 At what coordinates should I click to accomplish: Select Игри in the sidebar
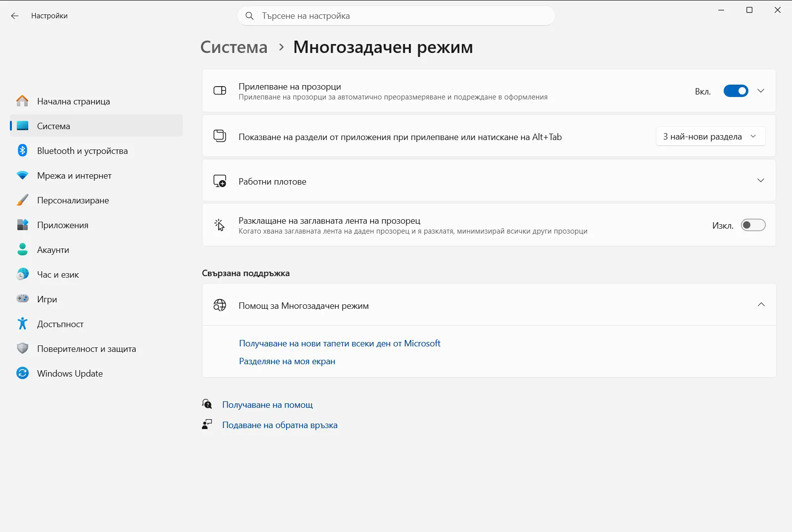[x=96, y=299]
